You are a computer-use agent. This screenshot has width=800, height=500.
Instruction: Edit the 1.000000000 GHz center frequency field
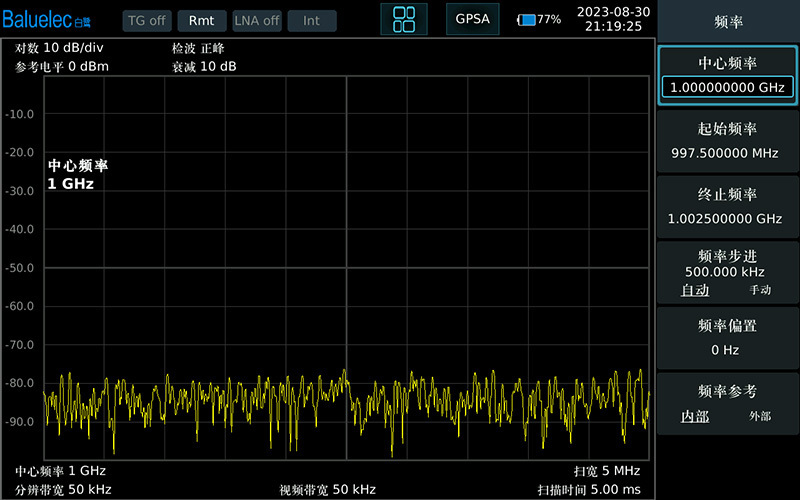[728, 87]
